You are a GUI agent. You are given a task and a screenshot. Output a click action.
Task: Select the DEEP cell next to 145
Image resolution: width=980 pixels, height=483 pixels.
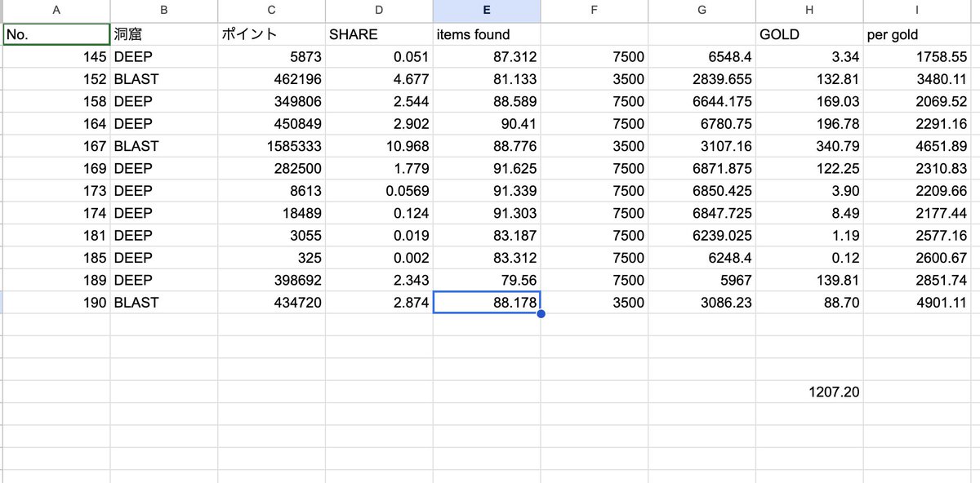tap(162, 57)
